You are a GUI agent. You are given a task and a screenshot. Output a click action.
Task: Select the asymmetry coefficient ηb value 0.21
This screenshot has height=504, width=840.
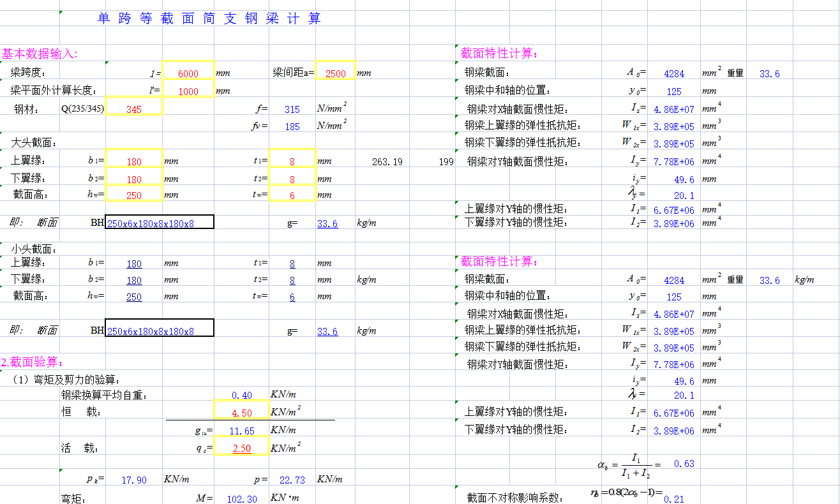tap(674, 499)
